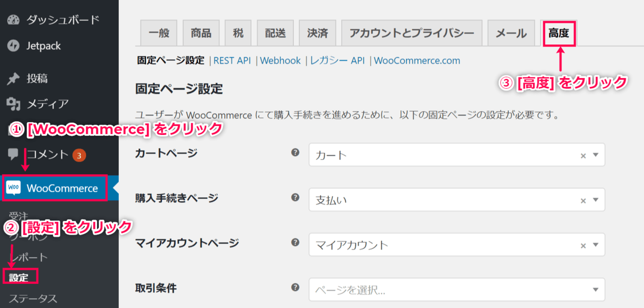Screen dimensions: 644x308
Task: Open the マイアカウントページ dropdown
Action: [x=457, y=245]
